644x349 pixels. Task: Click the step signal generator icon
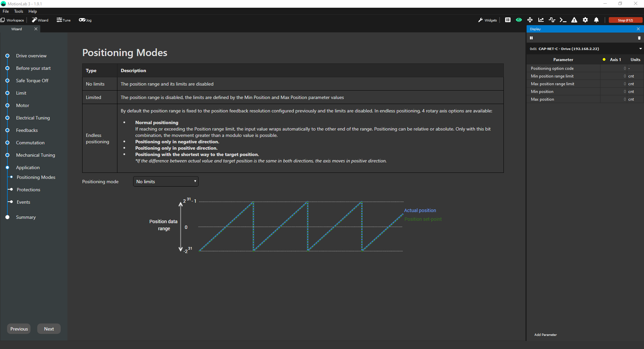552,20
